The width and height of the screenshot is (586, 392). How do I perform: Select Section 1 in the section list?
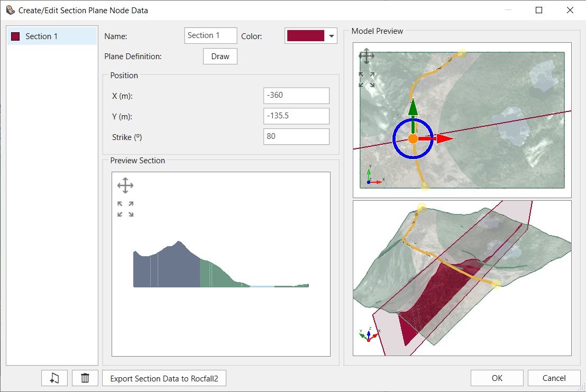52,36
